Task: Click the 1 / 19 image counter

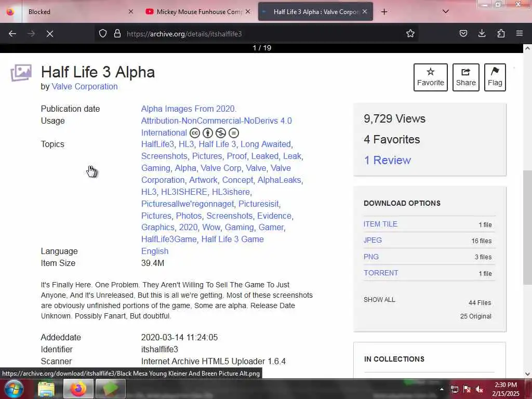Action: (262, 48)
